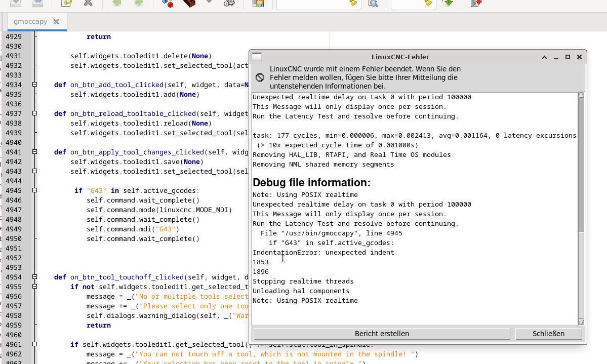Viewport: 607px width, 364px height.
Task: Collapse fold at line 4937
Action: (34, 113)
